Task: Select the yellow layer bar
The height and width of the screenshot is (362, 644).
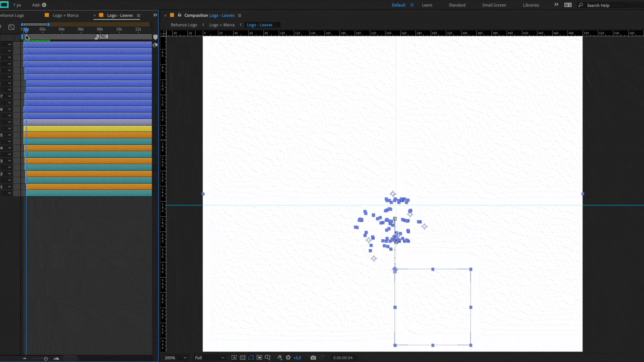Action: pyautogui.click(x=88, y=129)
